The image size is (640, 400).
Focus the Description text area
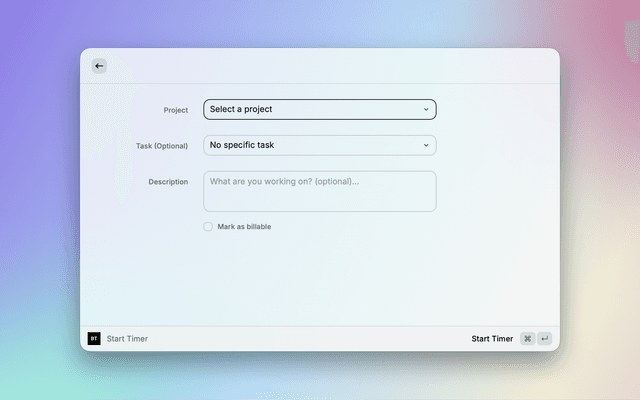[319, 197]
